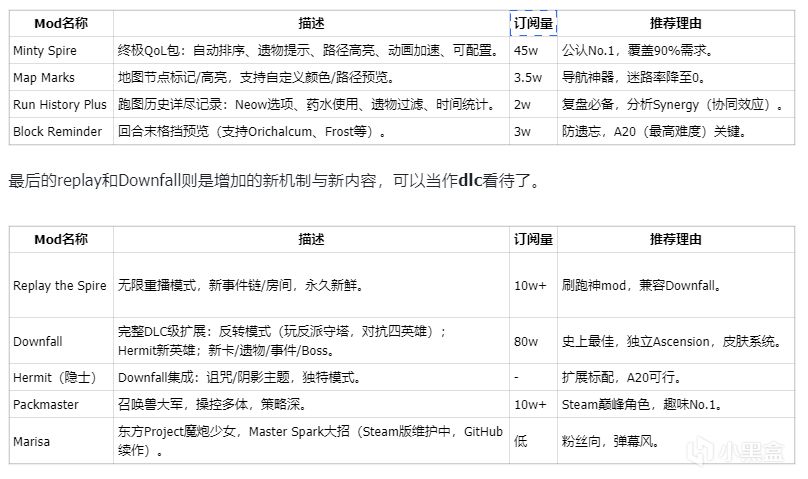Click the '导航神器，迷路率降至0' reason cell
The width and height of the screenshot is (808, 479).
click(x=676, y=77)
